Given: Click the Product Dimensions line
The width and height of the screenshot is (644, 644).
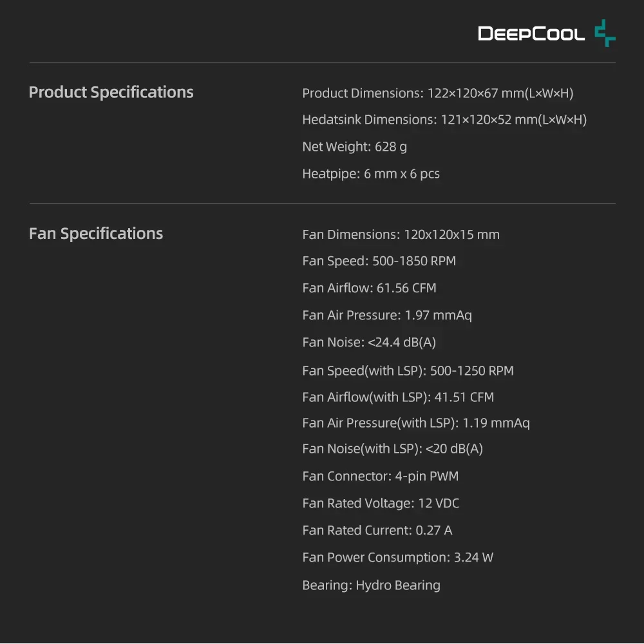Looking at the screenshot, I should click(x=437, y=93).
